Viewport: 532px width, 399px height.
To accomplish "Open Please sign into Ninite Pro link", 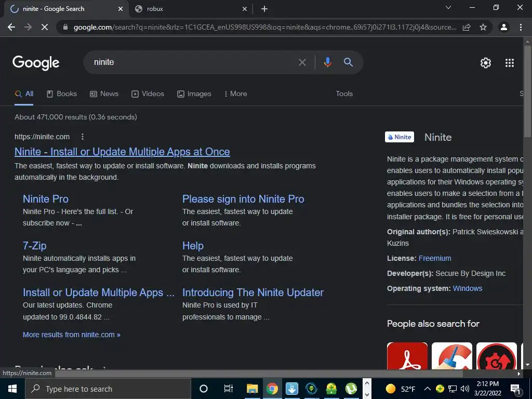I will (243, 199).
